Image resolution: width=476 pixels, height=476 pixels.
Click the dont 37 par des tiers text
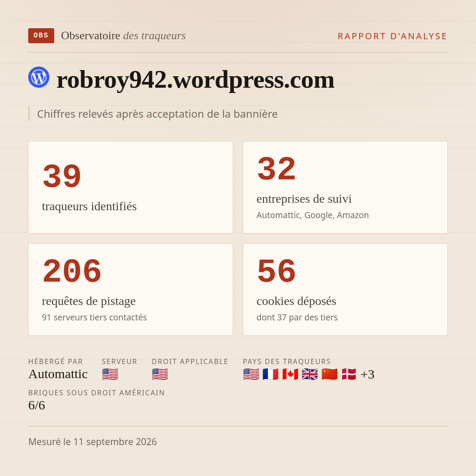coord(297,317)
